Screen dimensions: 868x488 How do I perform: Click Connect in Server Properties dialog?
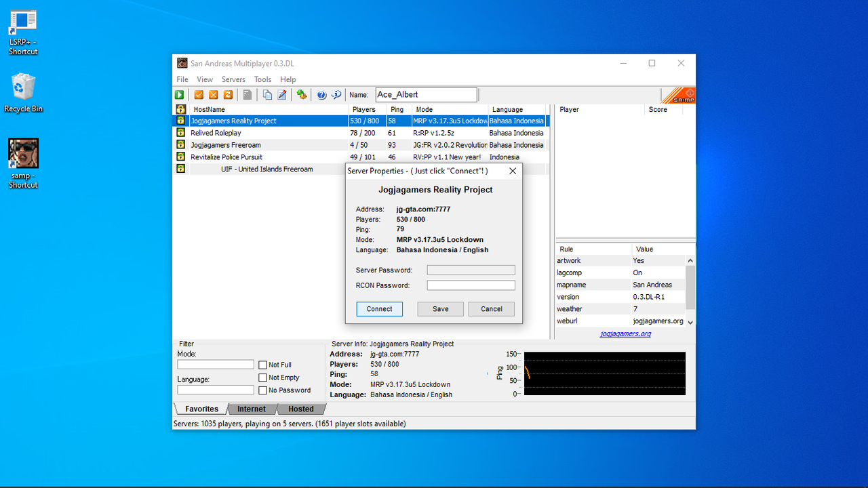(x=380, y=309)
